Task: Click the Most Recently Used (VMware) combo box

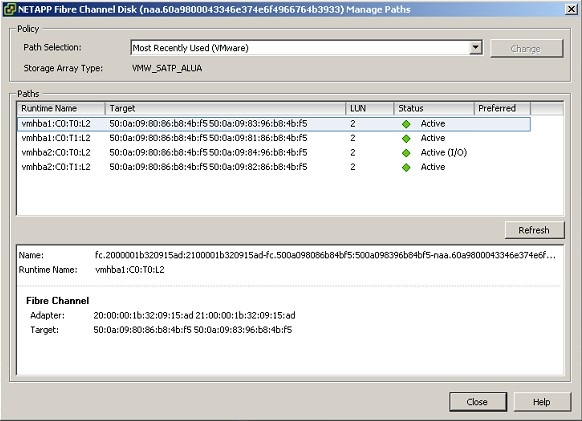Action: [x=306, y=48]
